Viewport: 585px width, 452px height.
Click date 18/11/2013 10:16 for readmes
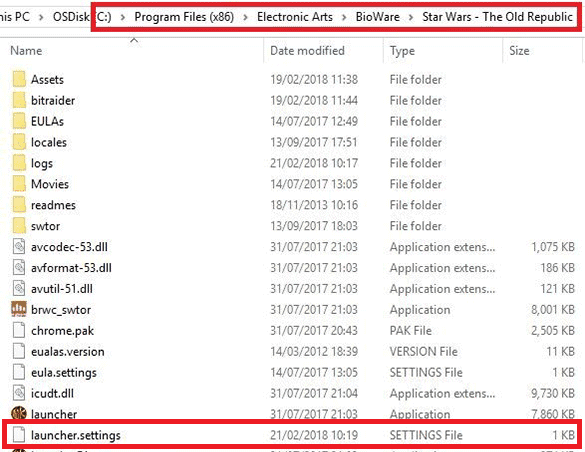[x=314, y=205]
